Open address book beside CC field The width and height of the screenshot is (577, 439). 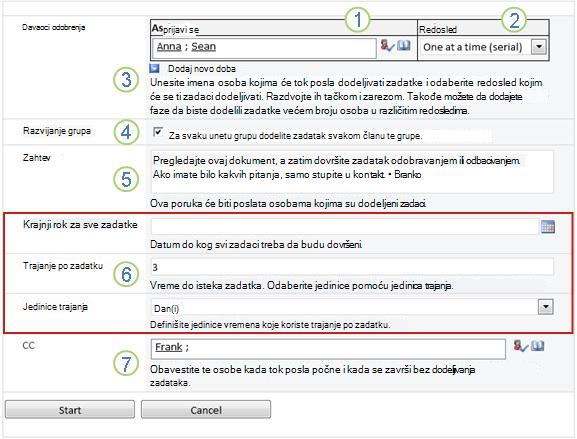point(537,346)
